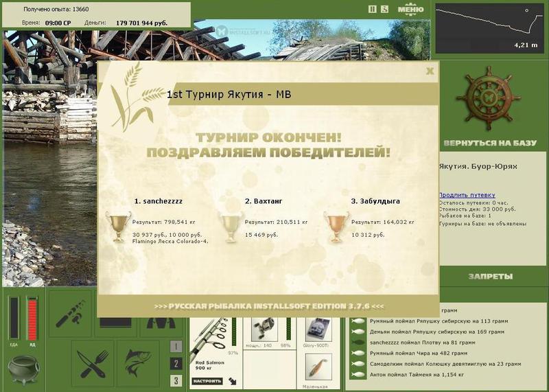Close the tournament results dialog

pyautogui.click(x=430, y=71)
